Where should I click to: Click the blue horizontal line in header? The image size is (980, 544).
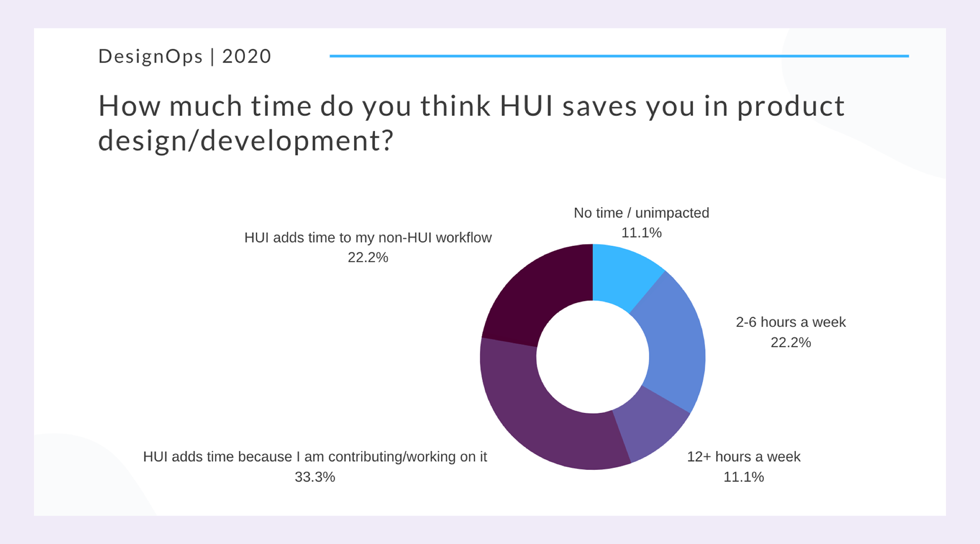coord(619,56)
